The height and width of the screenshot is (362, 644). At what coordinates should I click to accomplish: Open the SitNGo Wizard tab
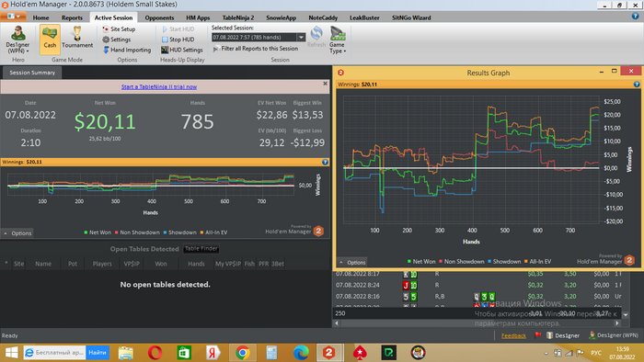411,17
